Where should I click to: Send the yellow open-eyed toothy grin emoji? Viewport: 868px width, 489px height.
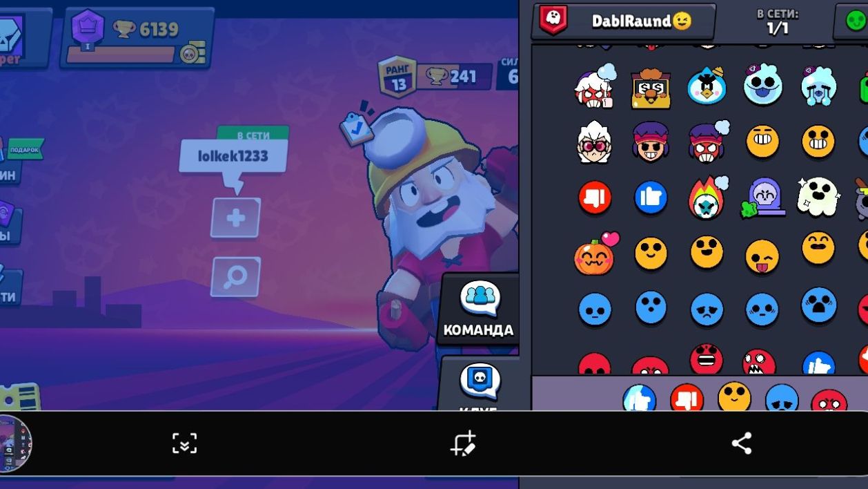click(x=818, y=142)
